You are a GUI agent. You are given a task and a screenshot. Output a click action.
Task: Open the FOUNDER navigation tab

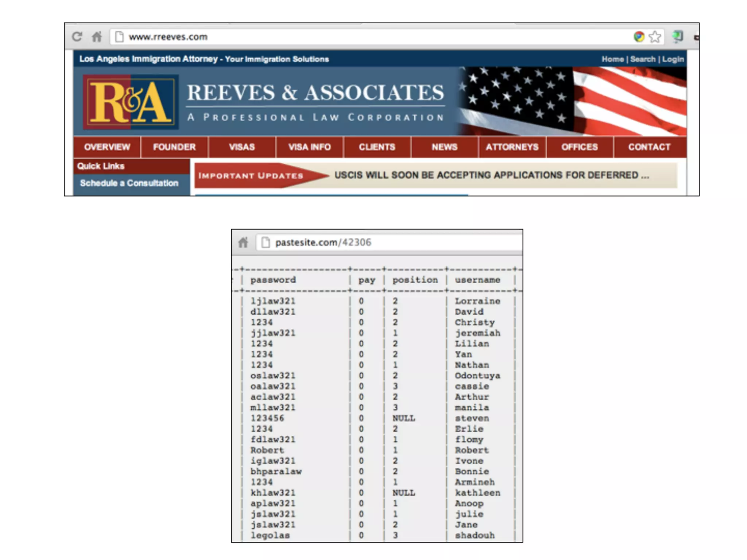174,147
